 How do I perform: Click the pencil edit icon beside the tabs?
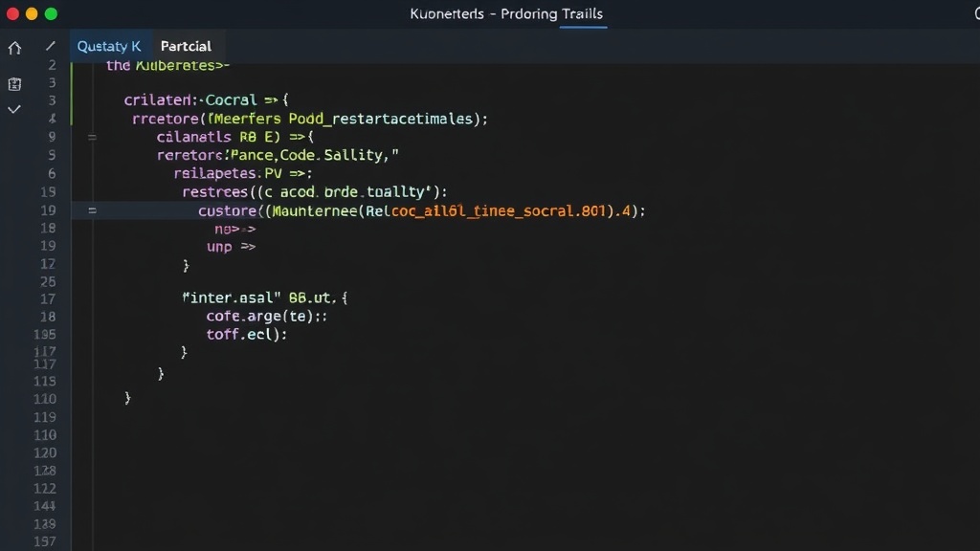(51, 46)
